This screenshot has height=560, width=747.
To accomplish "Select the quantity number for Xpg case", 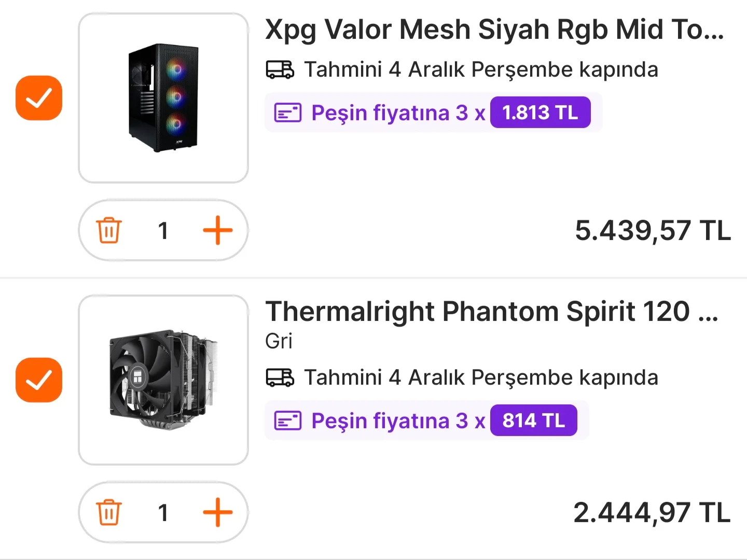I will pos(163,231).
